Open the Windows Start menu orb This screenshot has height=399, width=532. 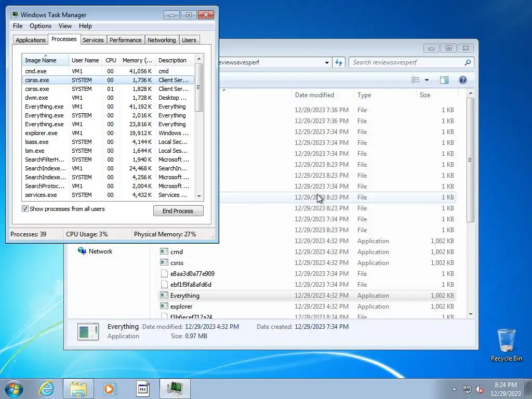14,389
